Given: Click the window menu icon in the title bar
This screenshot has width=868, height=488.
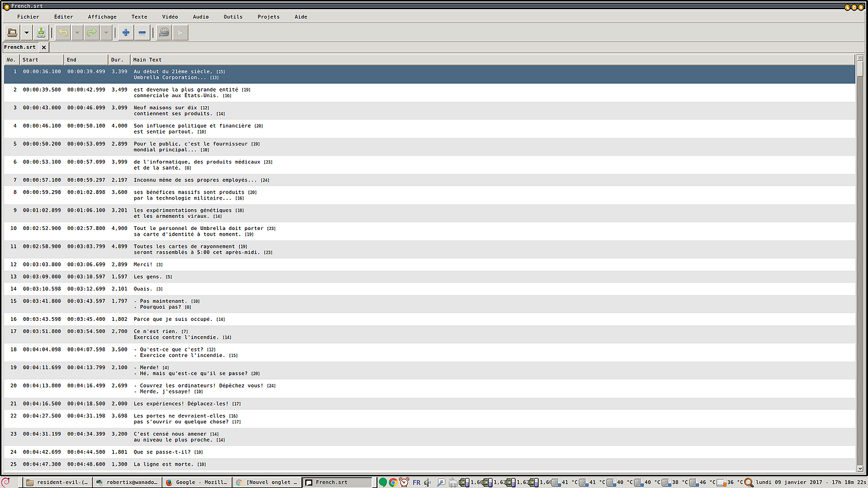Looking at the screenshot, I should [x=7, y=6].
